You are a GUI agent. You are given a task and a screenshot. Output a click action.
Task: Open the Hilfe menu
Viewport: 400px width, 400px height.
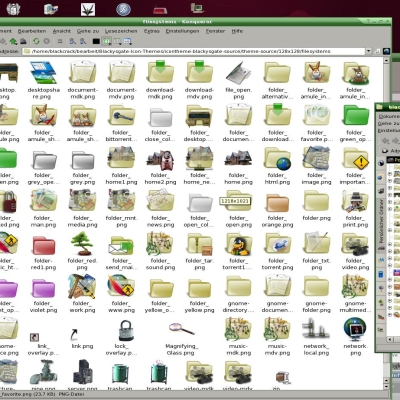coord(237,31)
